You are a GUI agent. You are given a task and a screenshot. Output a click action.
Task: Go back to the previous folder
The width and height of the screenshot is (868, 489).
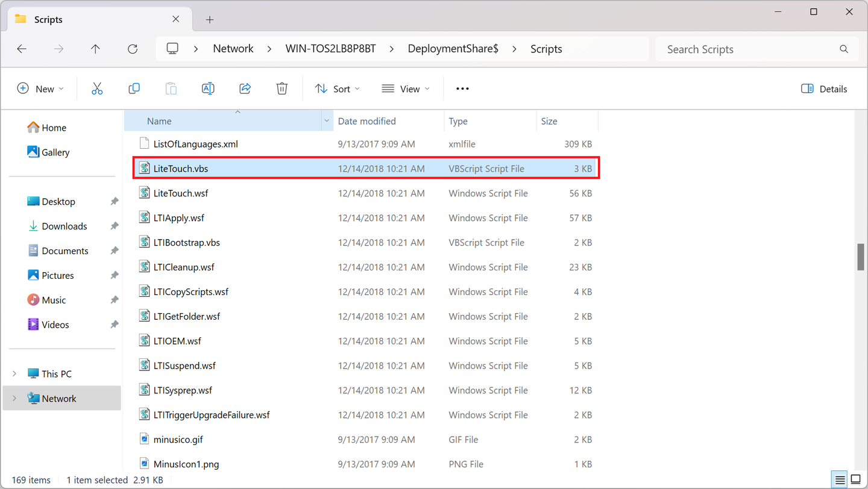[22, 49]
